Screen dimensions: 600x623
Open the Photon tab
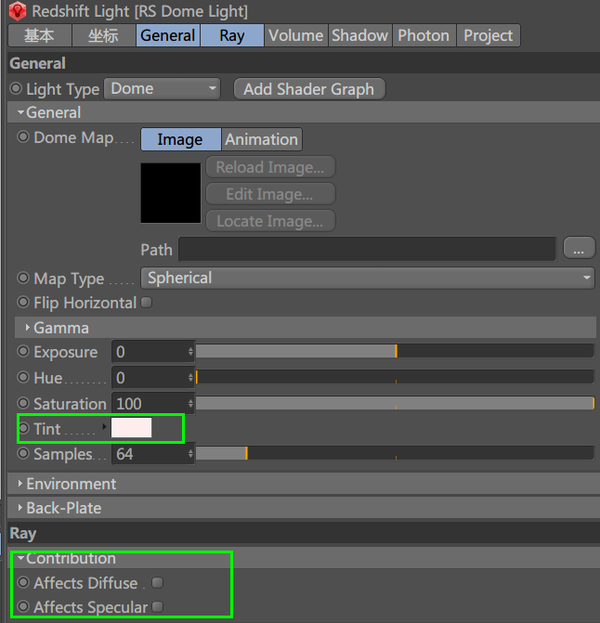(x=424, y=35)
